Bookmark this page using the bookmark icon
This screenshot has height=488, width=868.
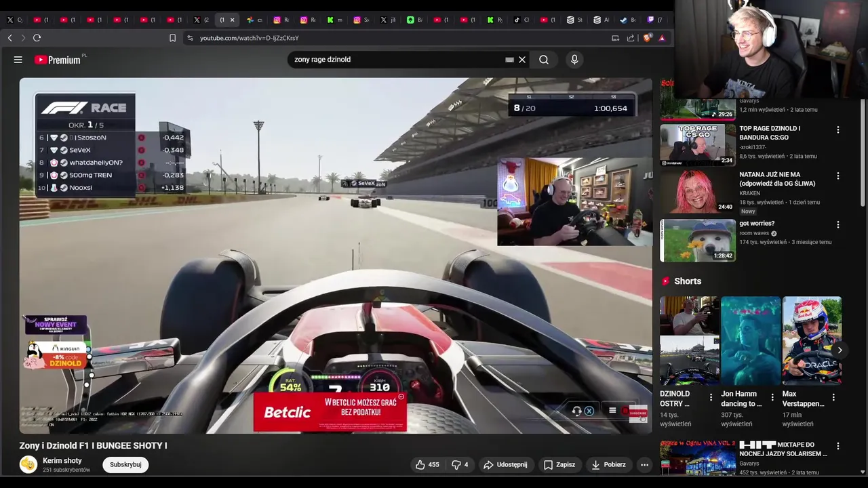click(172, 38)
